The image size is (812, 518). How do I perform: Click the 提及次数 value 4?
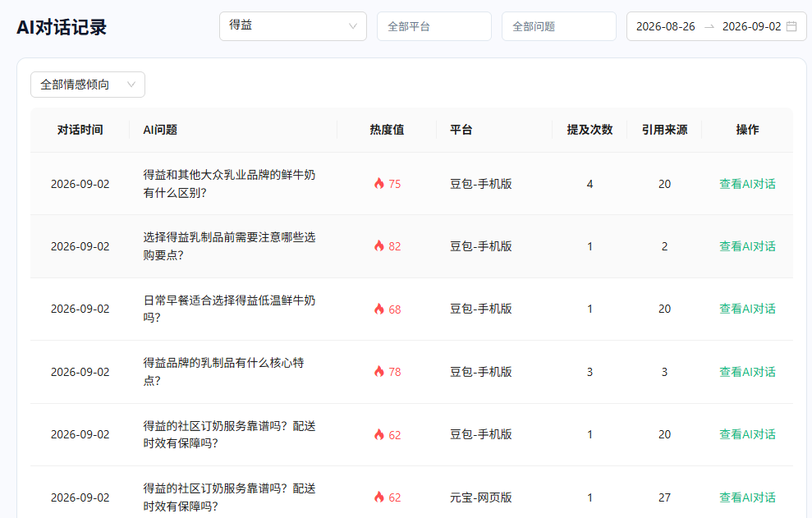tap(590, 184)
